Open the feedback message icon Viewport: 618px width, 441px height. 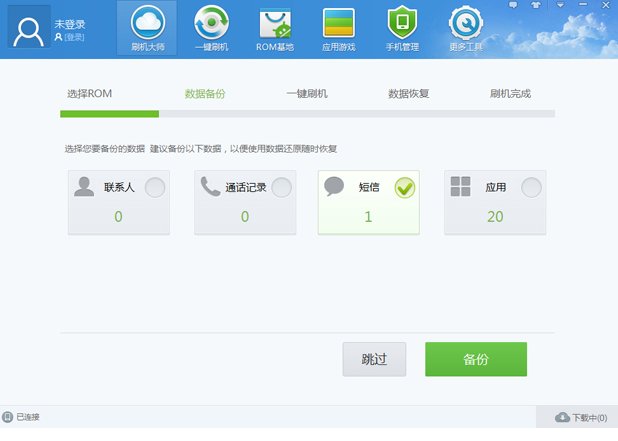click(513, 5)
